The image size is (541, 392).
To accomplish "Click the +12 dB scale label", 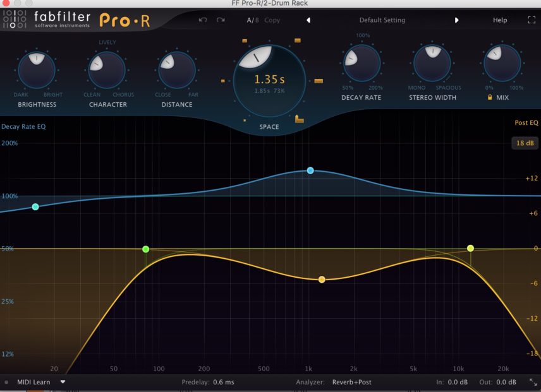I will (532, 178).
